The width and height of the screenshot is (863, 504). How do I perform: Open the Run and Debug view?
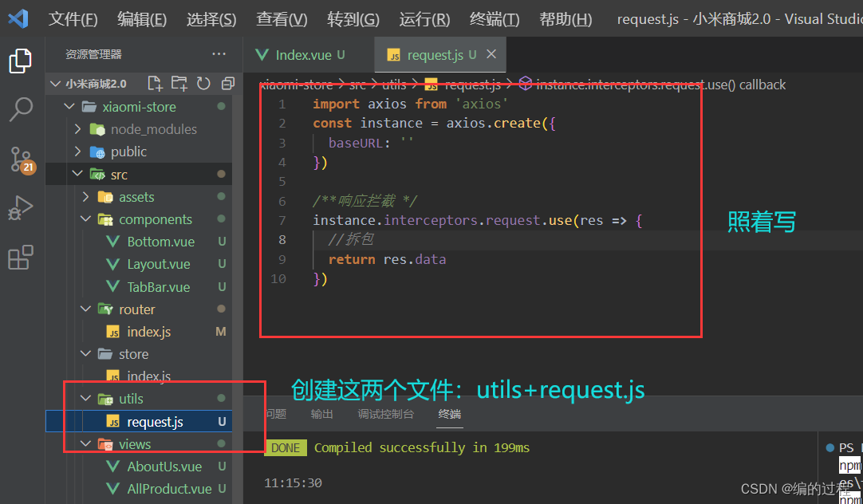[21, 208]
